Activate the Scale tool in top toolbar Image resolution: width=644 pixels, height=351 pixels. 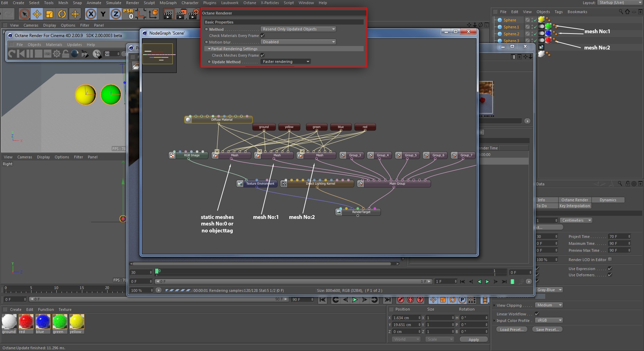point(49,14)
